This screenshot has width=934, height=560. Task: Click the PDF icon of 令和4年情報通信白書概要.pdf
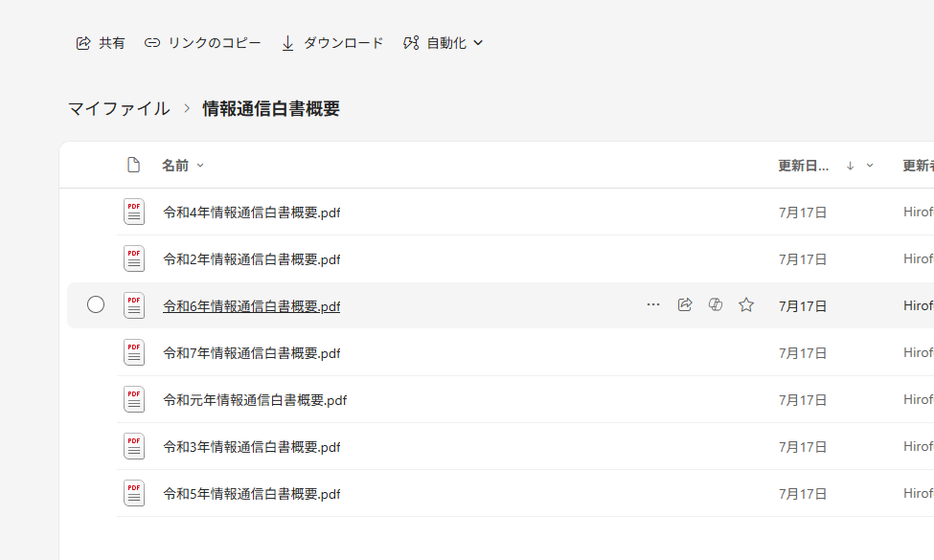point(134,212)
